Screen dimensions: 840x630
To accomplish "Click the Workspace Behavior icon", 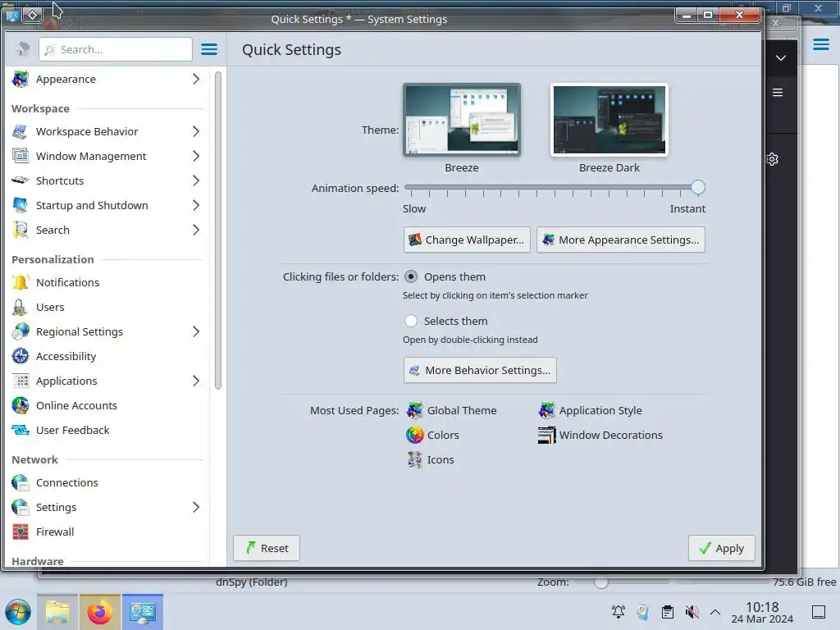I will pos(21,131).
